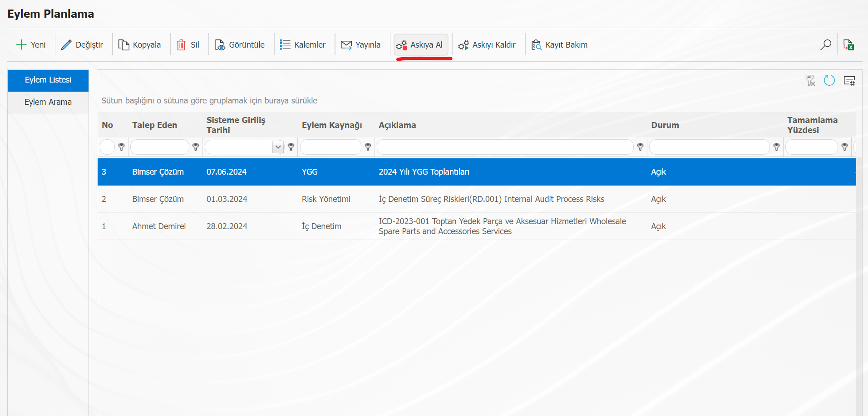
Task: Sort by Eylem Kaynağı column header
Action: point(332,125)
